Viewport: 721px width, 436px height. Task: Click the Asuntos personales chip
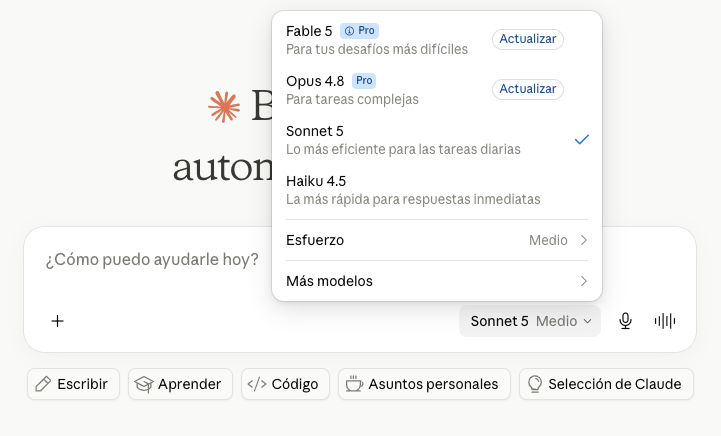[x=424, y=384]
